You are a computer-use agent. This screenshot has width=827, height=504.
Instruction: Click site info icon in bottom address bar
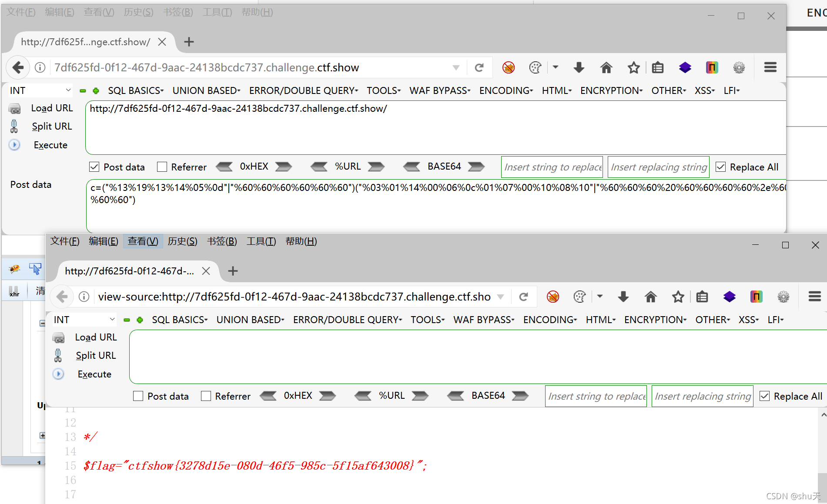(x=84, y=297)
